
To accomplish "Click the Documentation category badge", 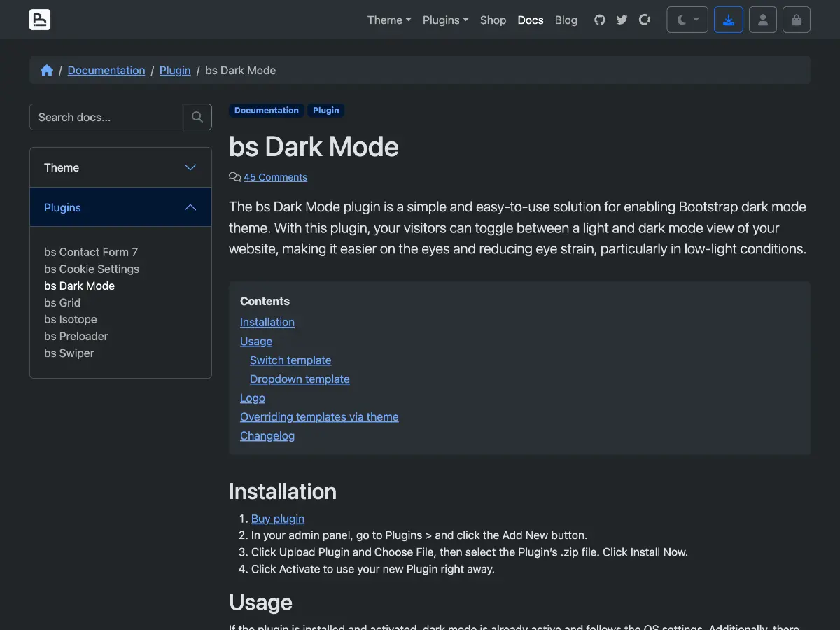I will point(267,111).
